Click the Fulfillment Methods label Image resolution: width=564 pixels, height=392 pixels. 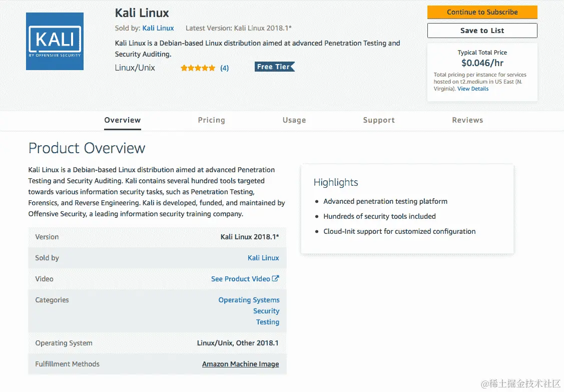pos(67,364)
